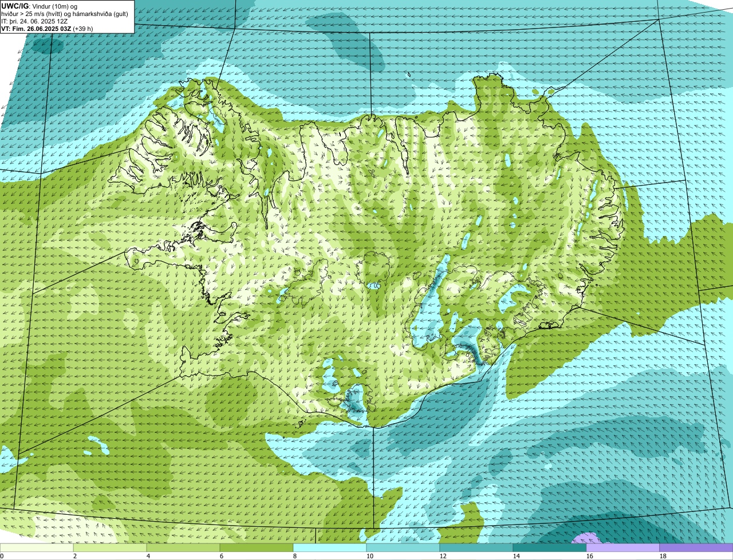Image resolution: width=733 pixels, height=560 pixels.
Task: Select the "VT: Fim. 26.06.2025 03Z (+39 h)" line
Action: [47, 29]
